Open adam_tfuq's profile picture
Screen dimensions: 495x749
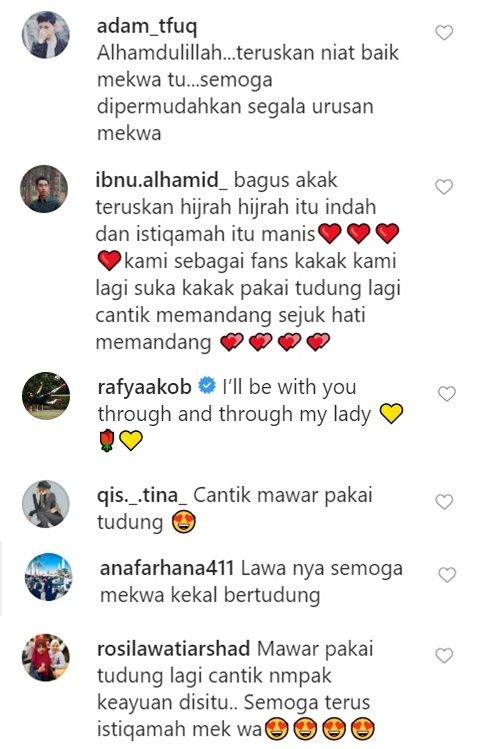(46, 34)
